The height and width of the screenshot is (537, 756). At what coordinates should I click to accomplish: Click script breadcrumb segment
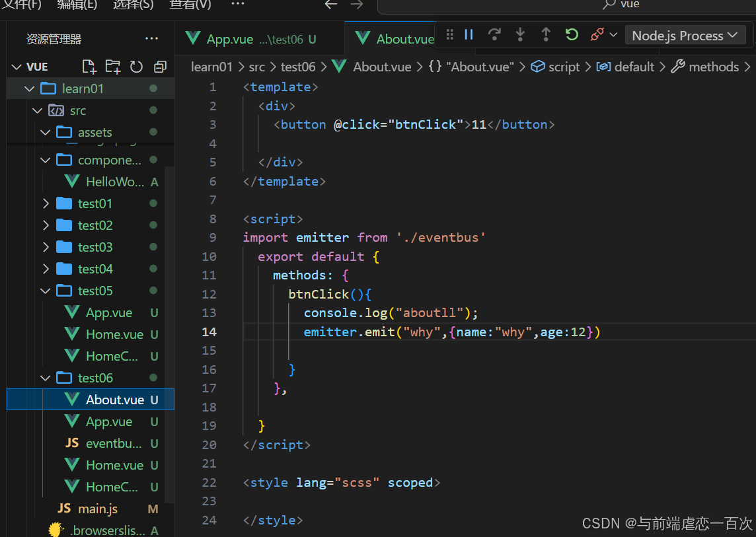[x=555, y=67]
